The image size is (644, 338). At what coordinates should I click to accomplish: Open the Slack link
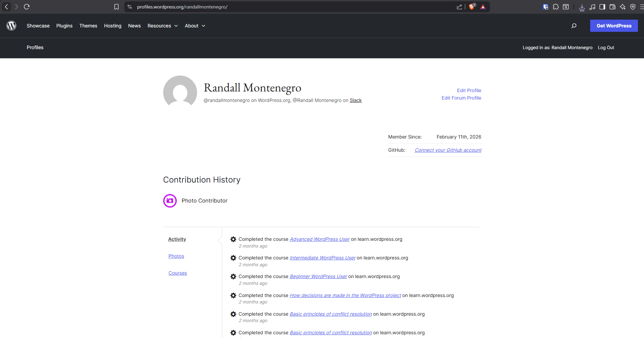356,100
